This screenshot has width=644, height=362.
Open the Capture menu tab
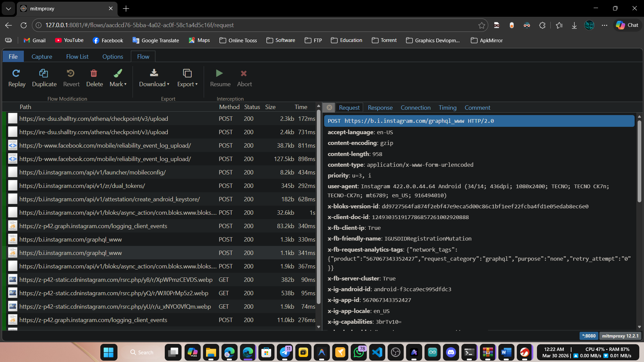click(x=42, y=56)
